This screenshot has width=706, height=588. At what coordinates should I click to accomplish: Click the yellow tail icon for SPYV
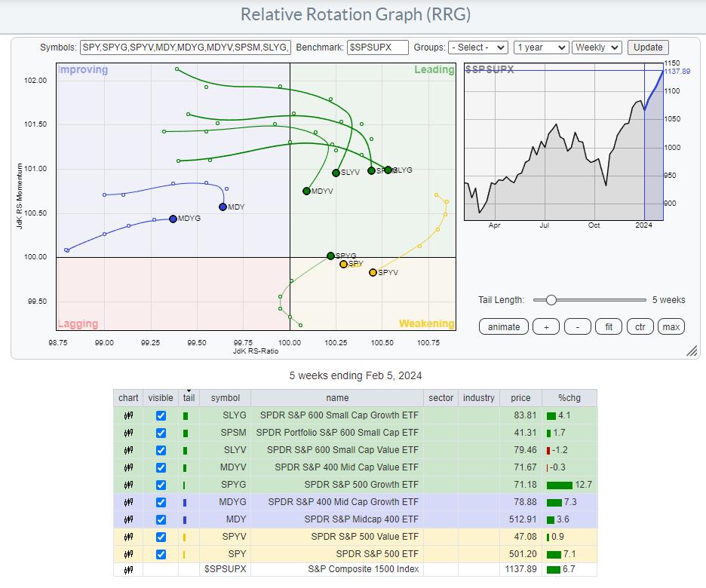tap(186, 537)
